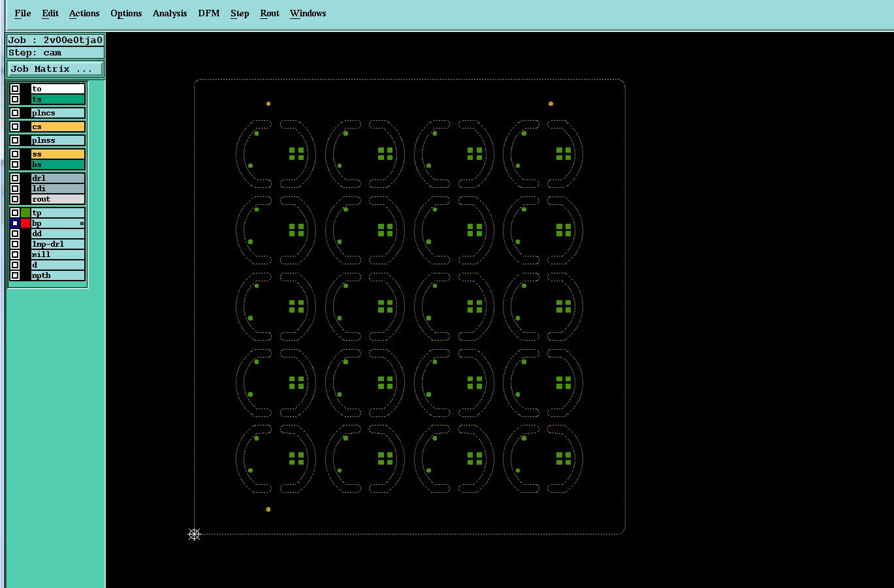The width and height of the screenshot is (894, 588).
Task: Open the Actions menu
Action: pos(84,13)
